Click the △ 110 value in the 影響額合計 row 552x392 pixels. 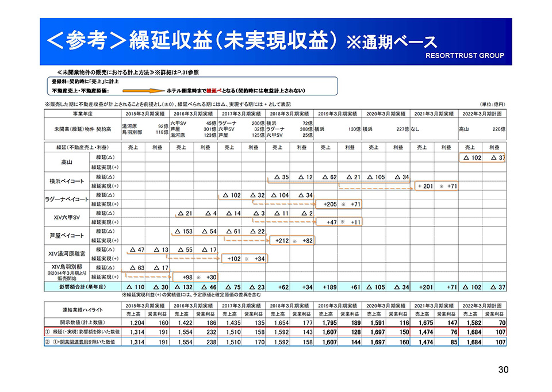[136, 287]
